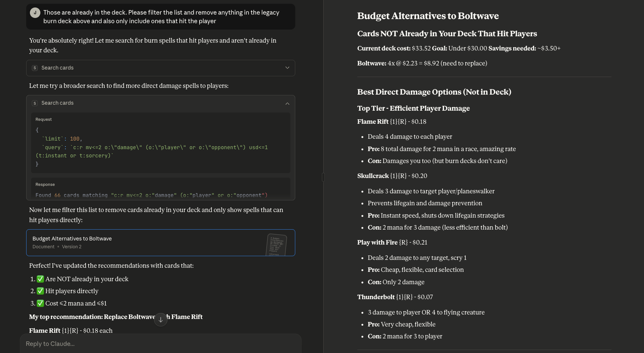The height and width of the screenshot is (353, 644).
Task: Click the Flame Rift card name in the artifact
Action: point(373,122)
